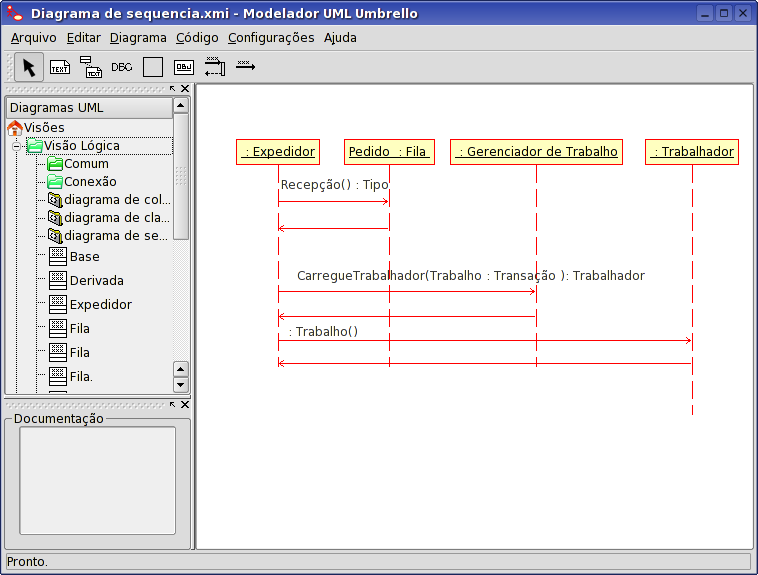Detach the tree view dock panel
Image resolution: width=758 pixels, height=575 pixels.
click(173, 89)
